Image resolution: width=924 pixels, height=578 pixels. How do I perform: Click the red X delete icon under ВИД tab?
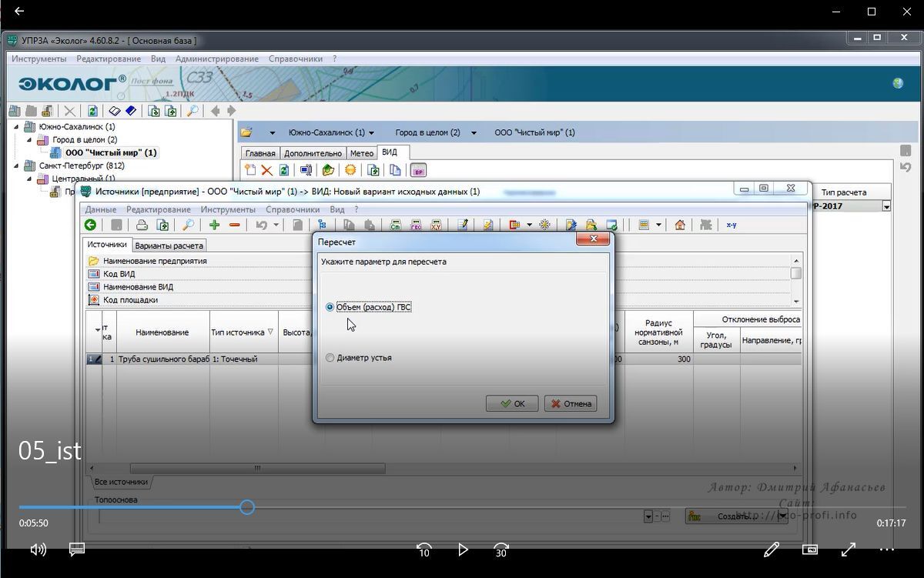pyautogui.click(x=266, y=170)
